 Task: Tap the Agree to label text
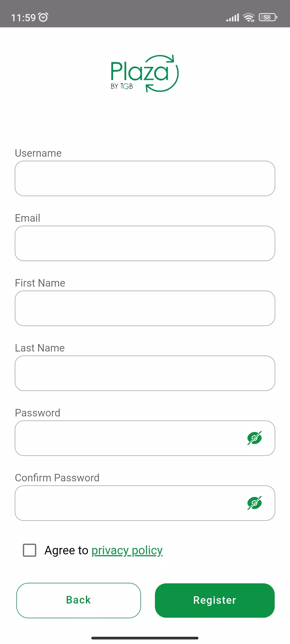[66, 550]
